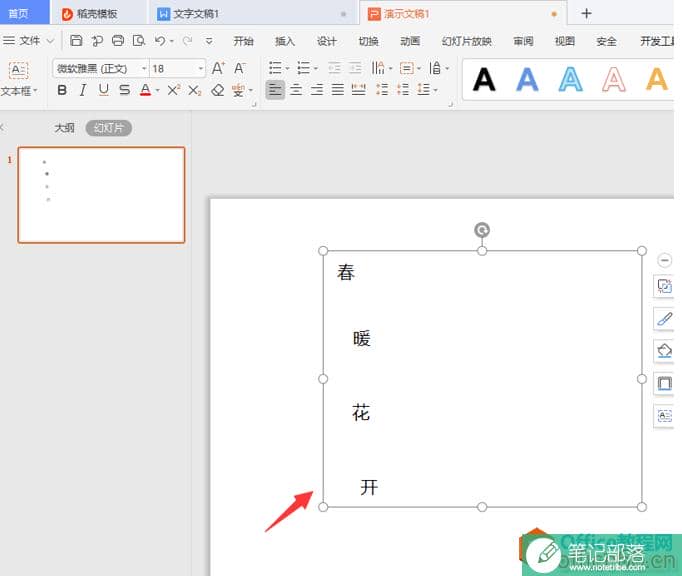Pick the blue outline A text preset
This screenshot has width=682, height=576.
(x=570, y=80)
